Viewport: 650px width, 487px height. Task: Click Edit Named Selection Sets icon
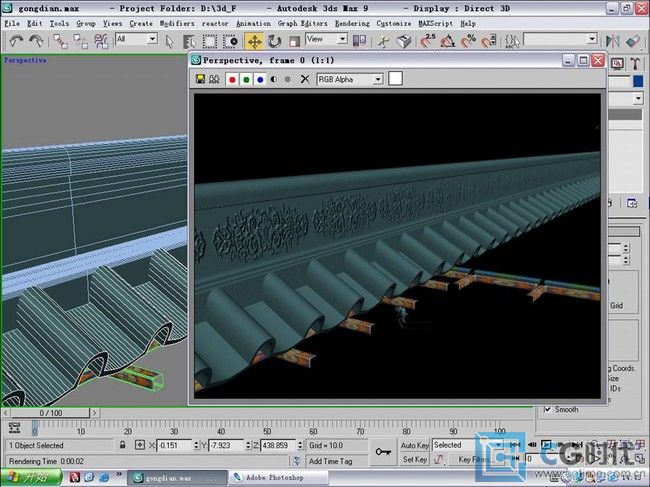point(512,41)
